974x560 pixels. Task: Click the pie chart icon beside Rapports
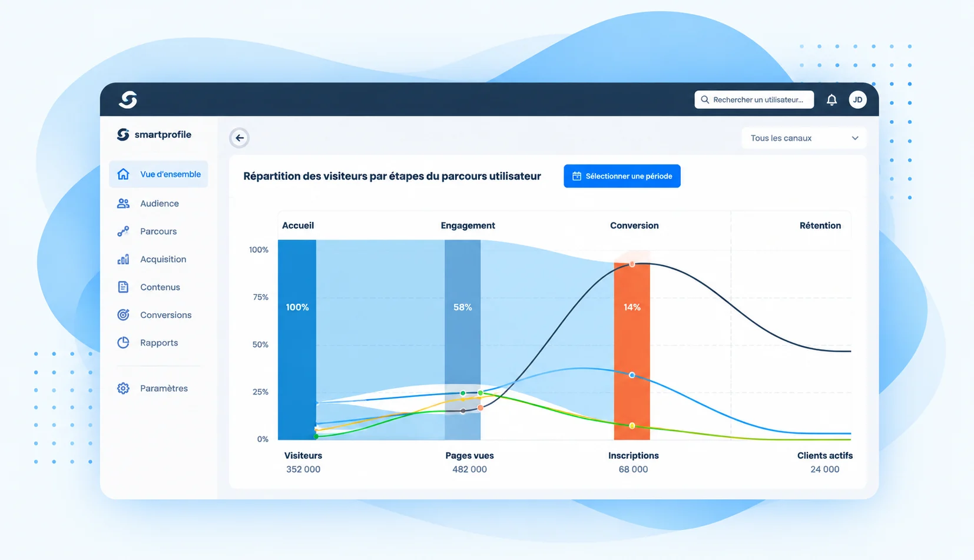(123, 343)
